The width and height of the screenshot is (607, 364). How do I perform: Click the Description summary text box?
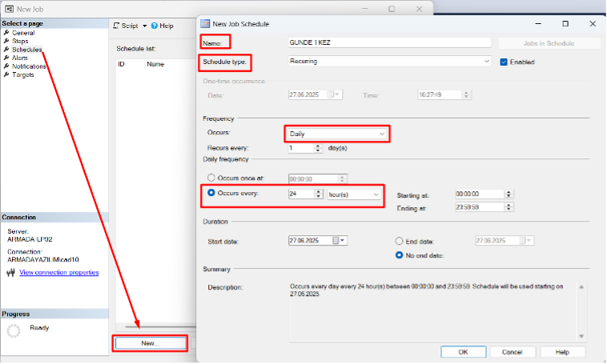pos(437,311)
